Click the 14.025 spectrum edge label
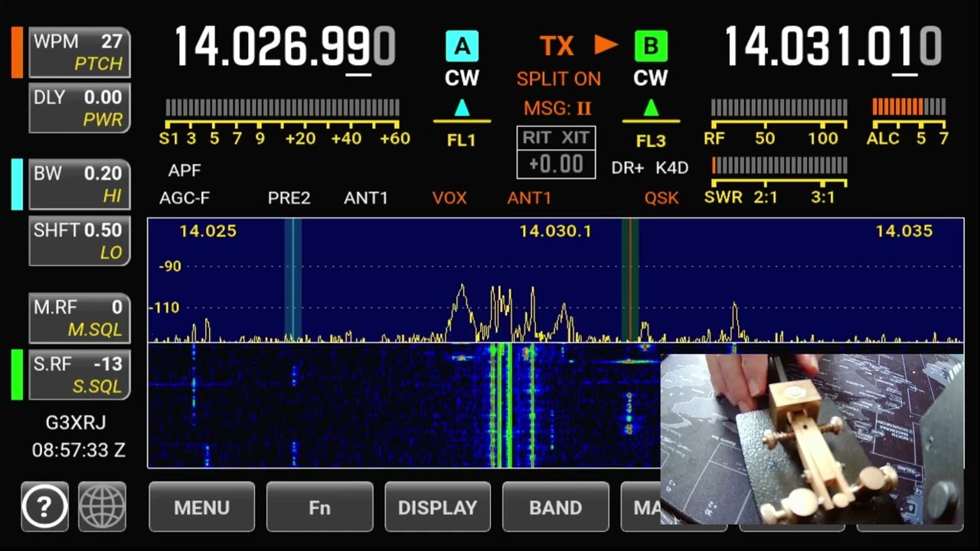 click(x=207, y=231)
